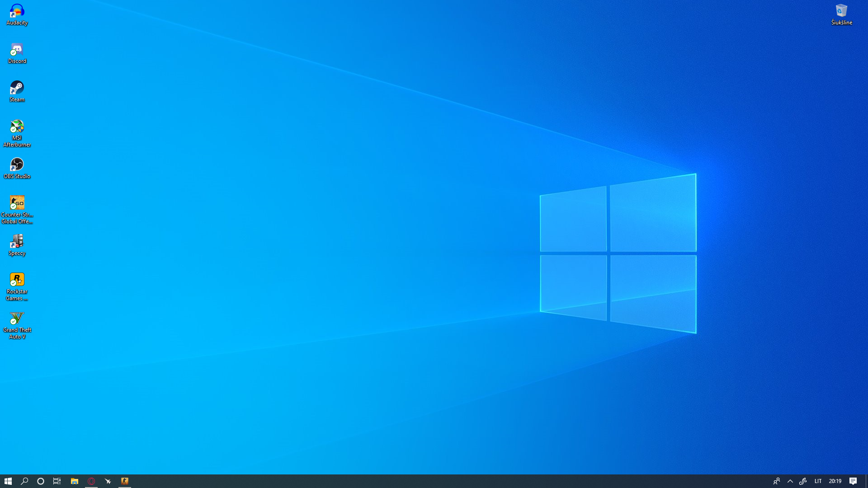
Task: Select the Speccy desktop shortcut
Action: (x=17, y=245)
